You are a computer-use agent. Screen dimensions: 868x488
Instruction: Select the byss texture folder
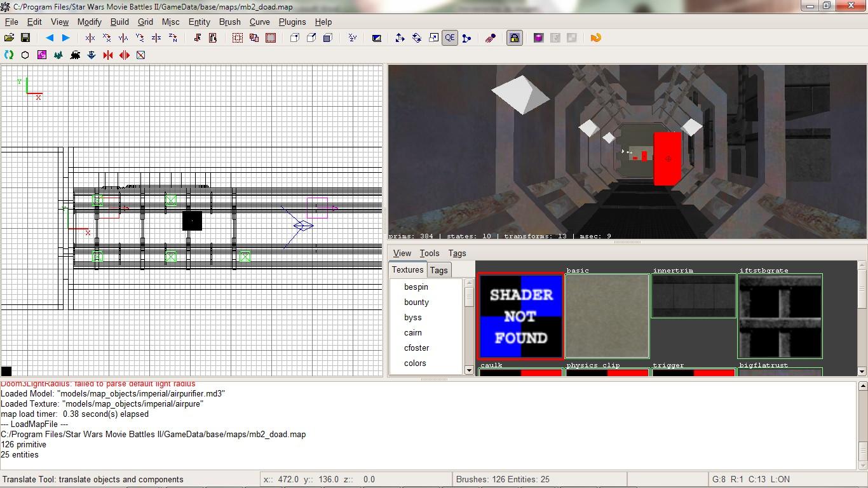coord(413,317)
